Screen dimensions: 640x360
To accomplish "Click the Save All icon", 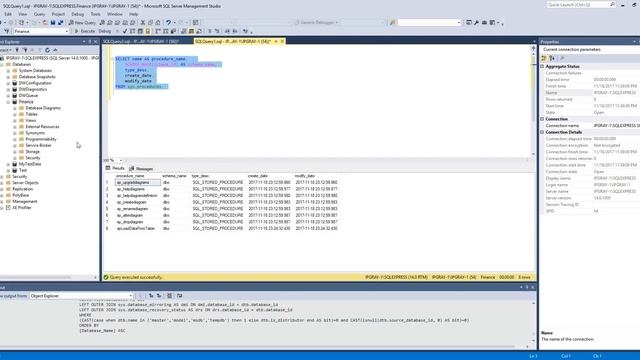I will (x=60, y=22).
